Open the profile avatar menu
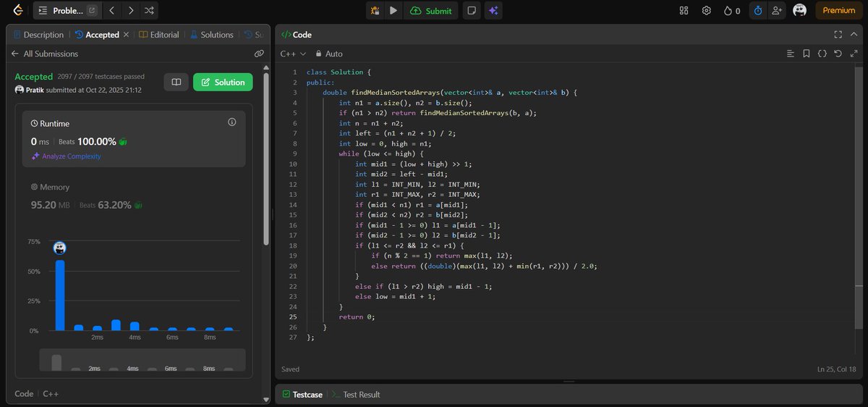 [x=799, y=10]
